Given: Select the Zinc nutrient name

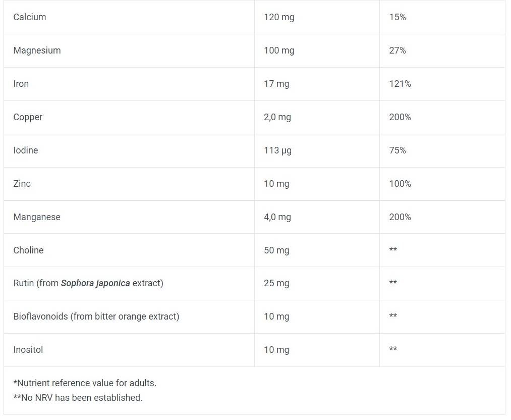Looking at the screenshot, I should [x=22, y=184].
